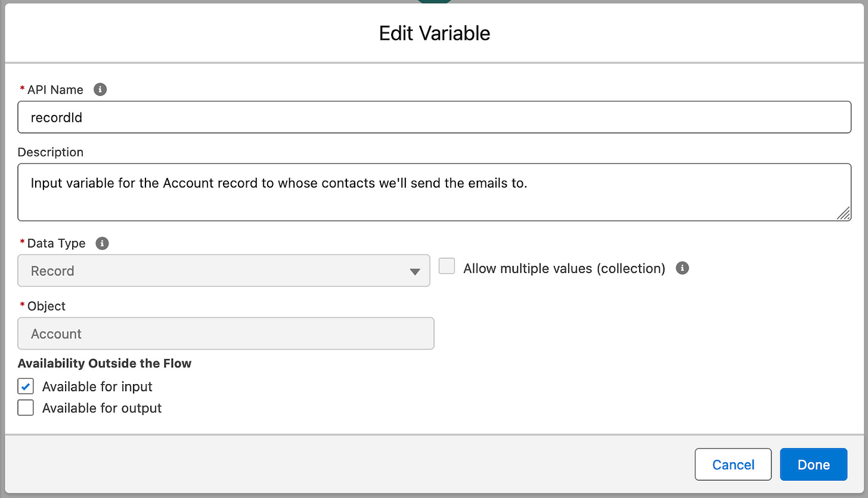The width and height of the screenshot is (868, 498).
Task: Click the info icon next to Data Type
Action: [102, 243]
